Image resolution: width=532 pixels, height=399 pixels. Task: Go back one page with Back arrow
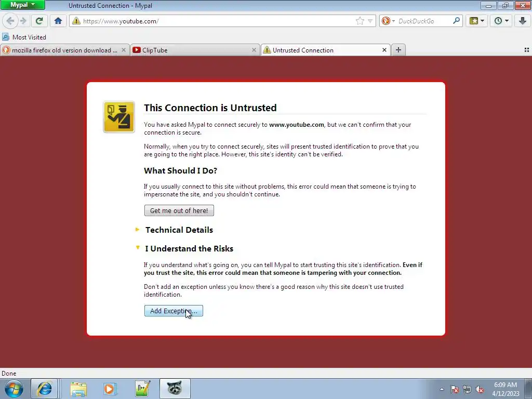(x=10, y=21)
